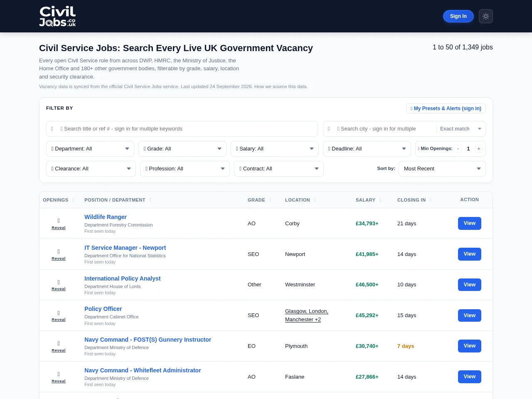
Task: Click the orange '7 days' closing text
Action: pyautogui.click(x=406, y=346)
